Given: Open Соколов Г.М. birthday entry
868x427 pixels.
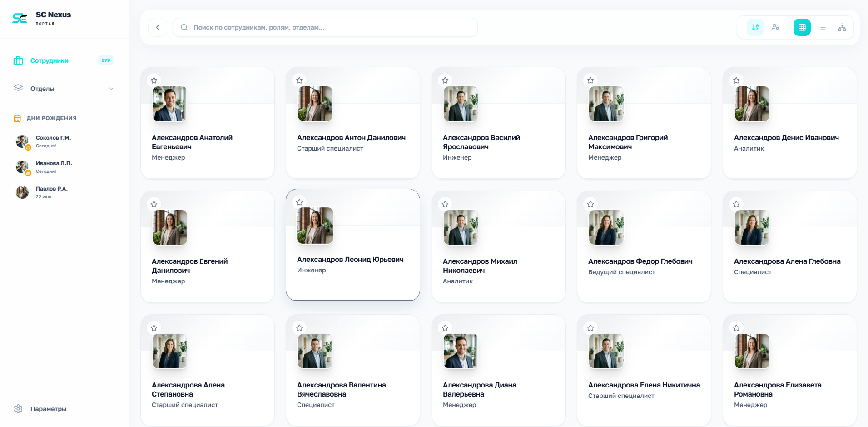Looking at the screenshot, I should (x=64, y=141).
